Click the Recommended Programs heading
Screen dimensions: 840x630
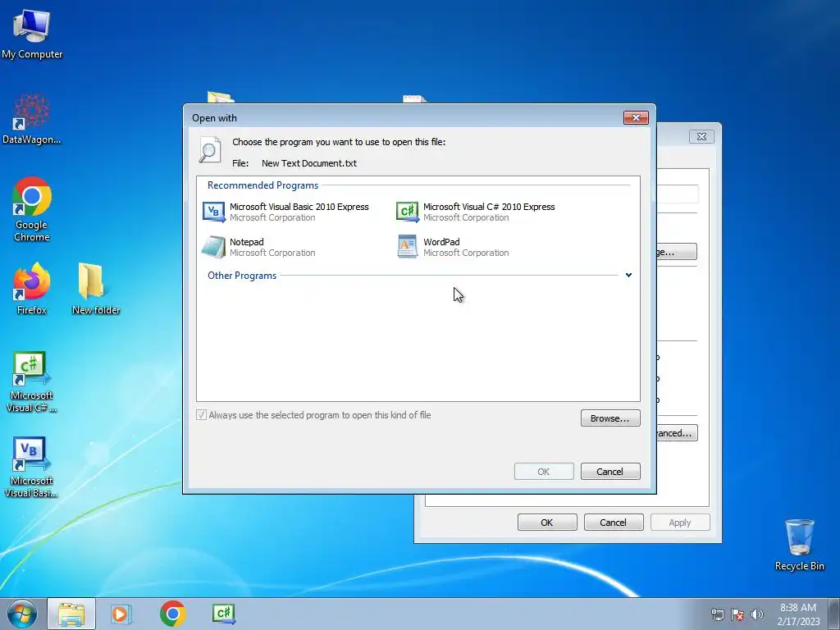click(262, 185)
